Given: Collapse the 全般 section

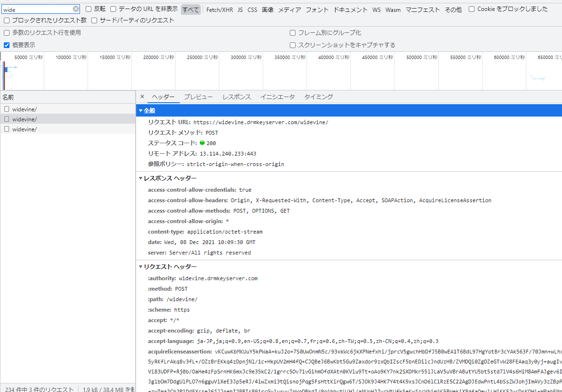Looking at the screenshot, I should click(141, 111).
